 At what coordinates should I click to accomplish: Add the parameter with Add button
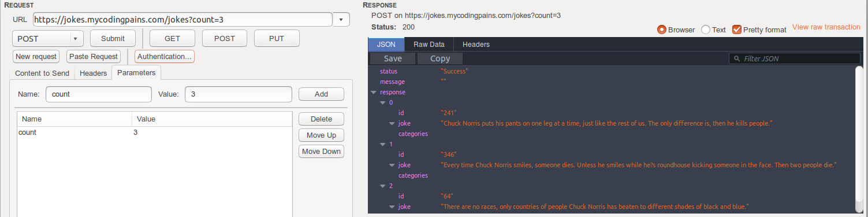[321, 94]
